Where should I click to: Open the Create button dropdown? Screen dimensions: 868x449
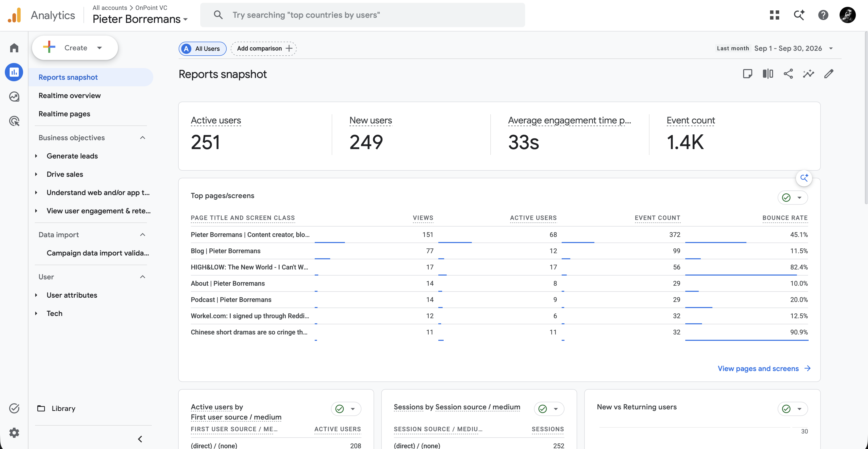click(75, 48)
